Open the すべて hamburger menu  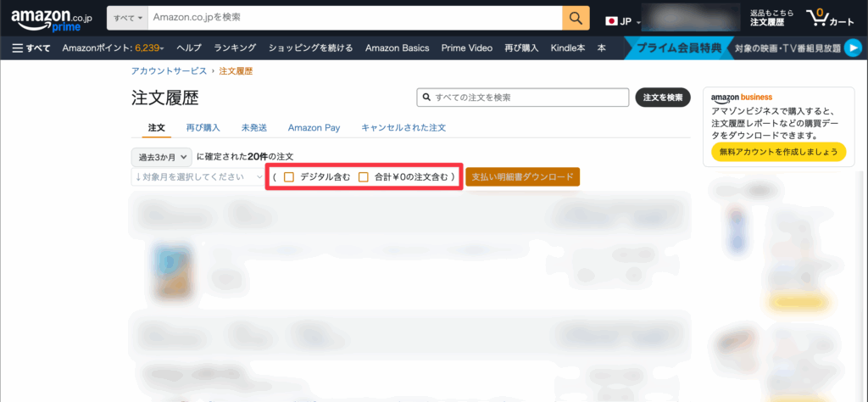pos(31,48)
